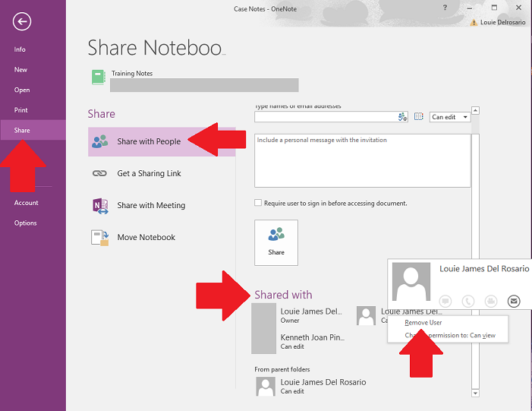Click the warning icon beside Louie Delrosario
This screenshot has height=411, width=532.
(x=474, y=23)
